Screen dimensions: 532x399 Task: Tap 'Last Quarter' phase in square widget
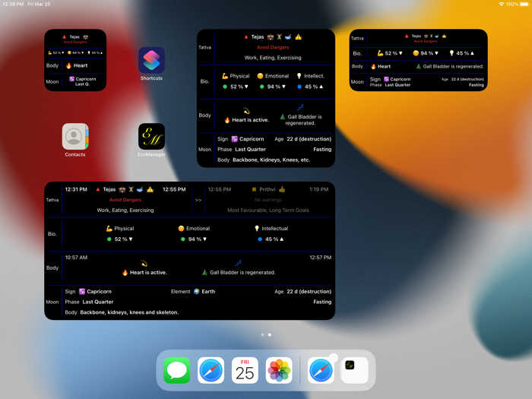click(250, 149)
